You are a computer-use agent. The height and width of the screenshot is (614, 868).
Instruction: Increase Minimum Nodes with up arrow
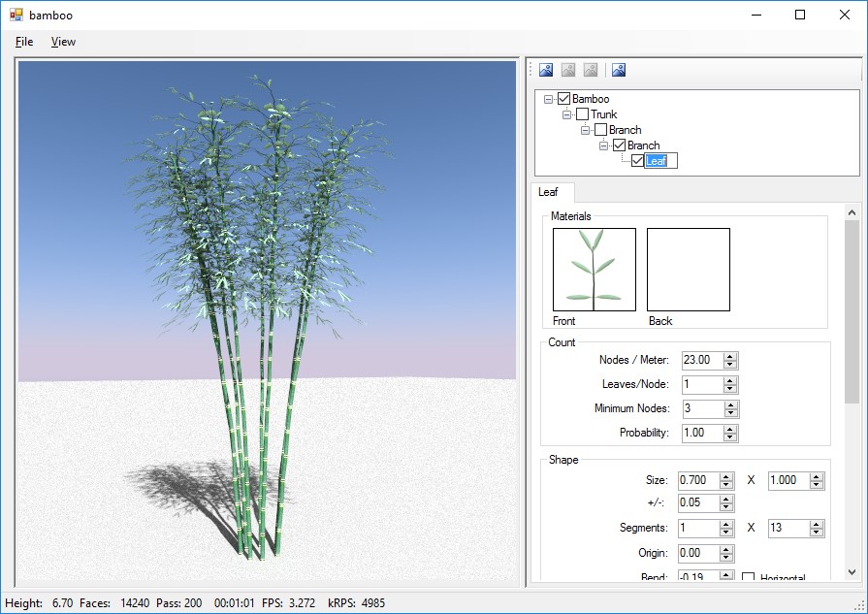730,404
